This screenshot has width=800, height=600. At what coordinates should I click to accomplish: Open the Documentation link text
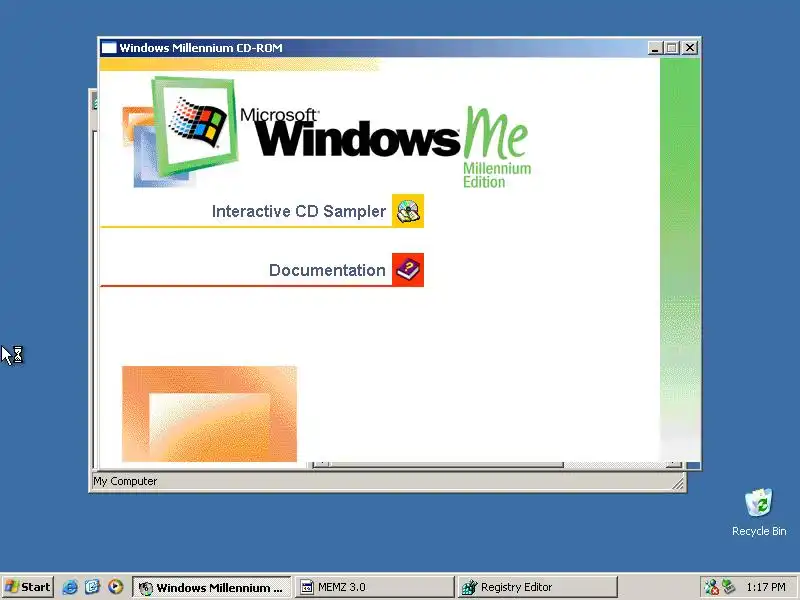coord(327,270)
